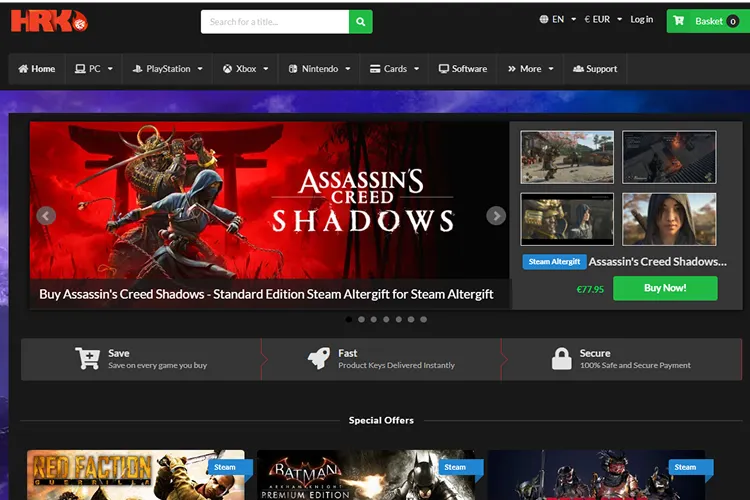Open the Home menu item
Screen dimensions: 750x500
(37, 69)
